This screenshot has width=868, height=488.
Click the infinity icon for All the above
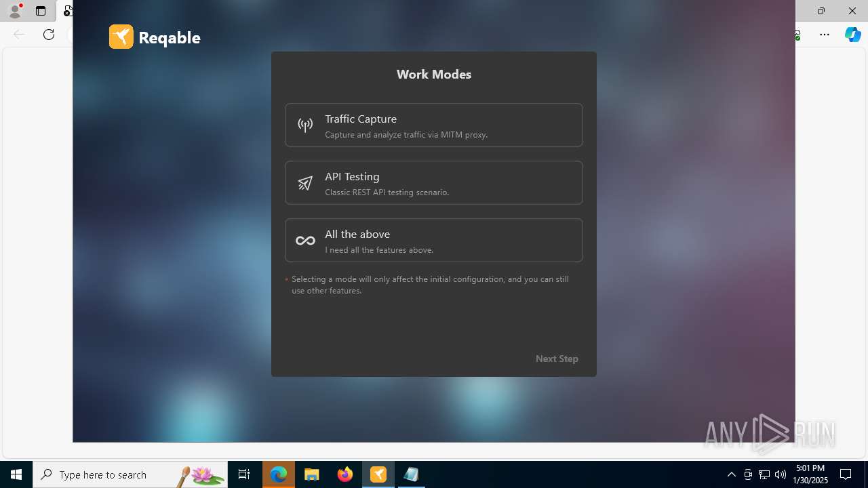point(305,241)
